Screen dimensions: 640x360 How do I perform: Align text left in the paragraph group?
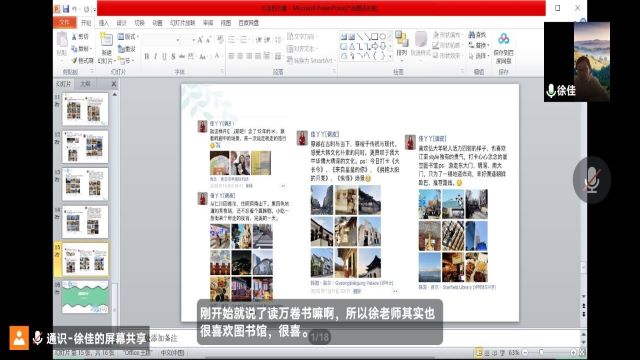(x=231, y=56)
